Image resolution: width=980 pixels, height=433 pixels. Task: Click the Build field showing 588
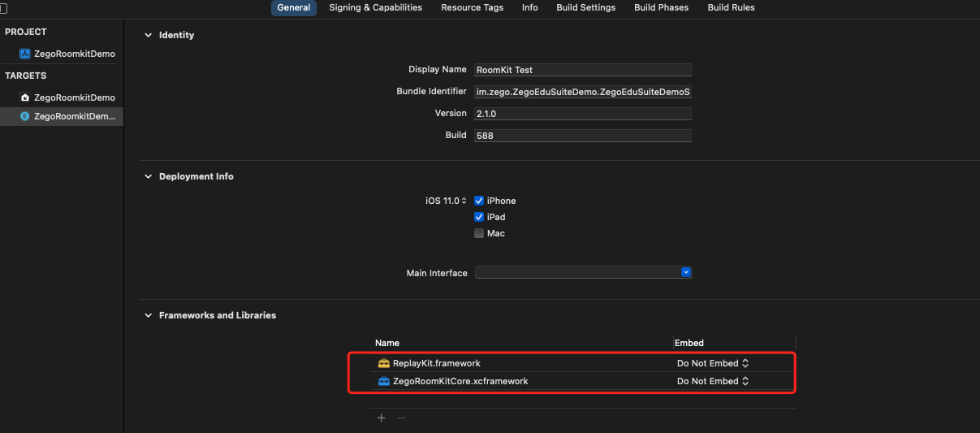pos(583,136)
